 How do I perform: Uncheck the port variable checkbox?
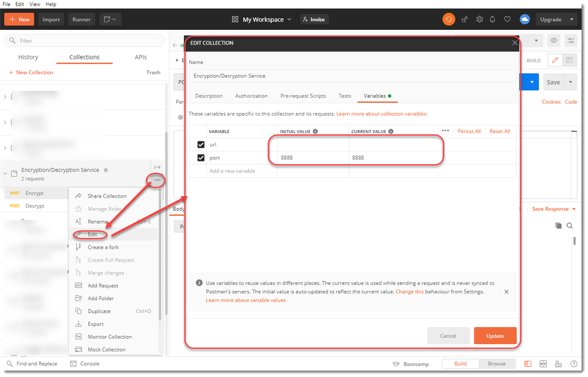201,158
